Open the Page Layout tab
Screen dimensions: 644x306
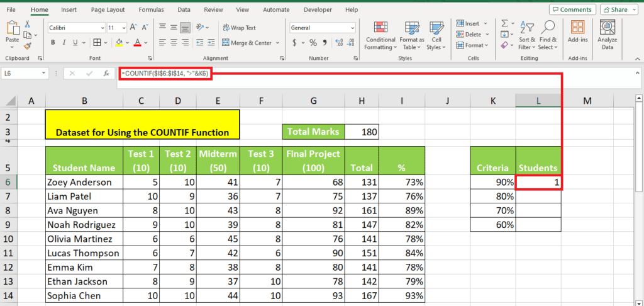click(x=106, y=10)
